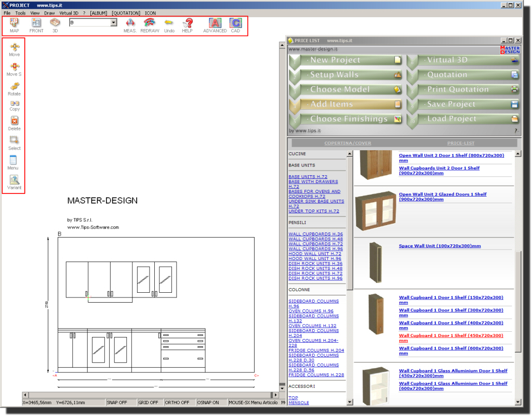
Task: Activate the Select tool
Action: click(14, 144)
